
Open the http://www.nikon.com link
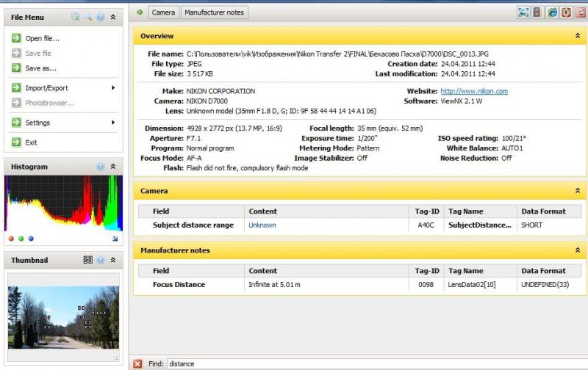point(474,91)
